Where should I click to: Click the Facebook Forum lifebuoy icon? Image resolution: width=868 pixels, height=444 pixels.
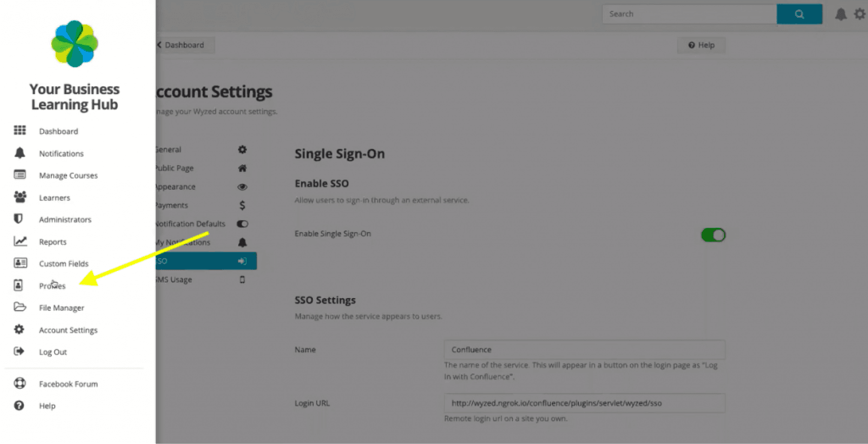[20, 383]
